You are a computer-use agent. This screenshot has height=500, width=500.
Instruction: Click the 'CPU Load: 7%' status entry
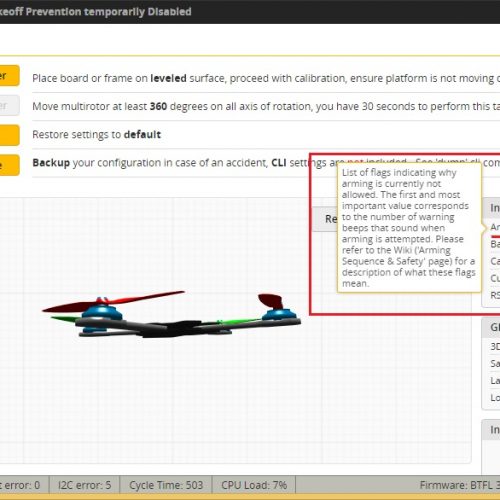(254, 485)
